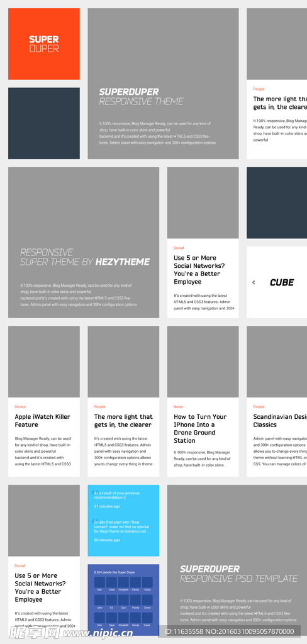Select the Elizabeth avatar in first row
The height and width of the screenshot is (644, 307).
[124, 582]
